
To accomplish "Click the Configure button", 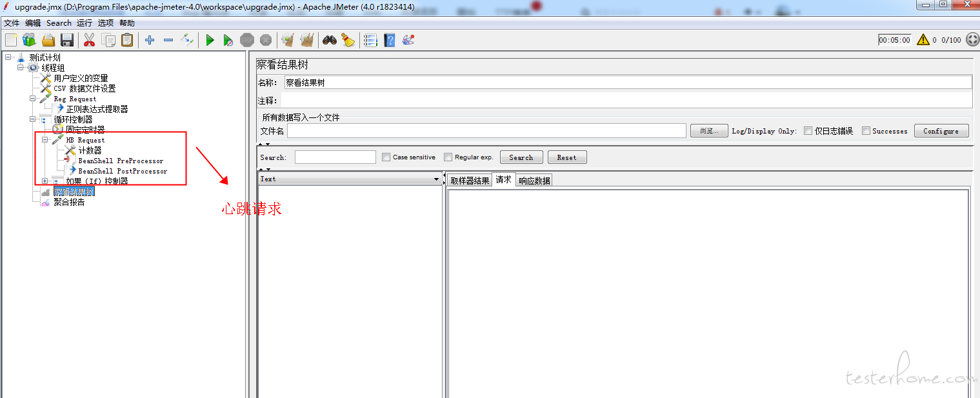I will [x=941, y=131].
